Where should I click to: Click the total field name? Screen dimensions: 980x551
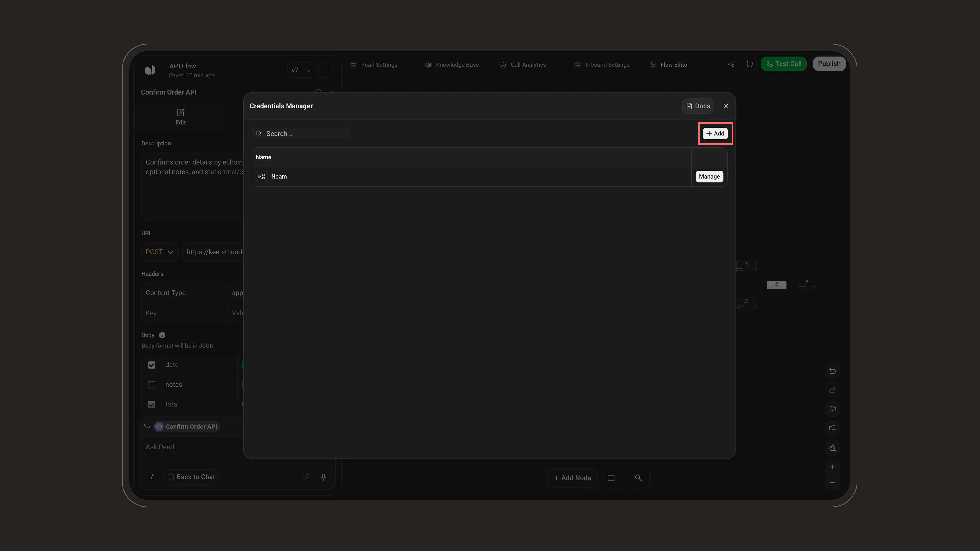click(171, 404)
